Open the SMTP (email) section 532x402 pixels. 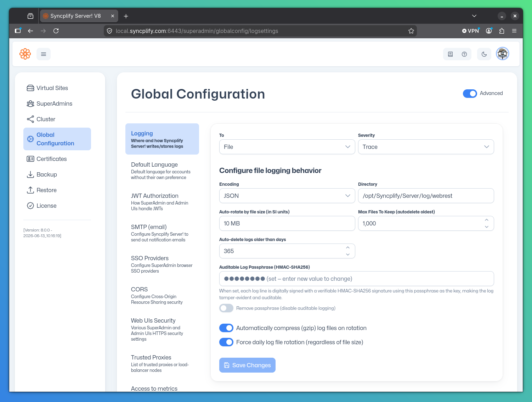162,233
